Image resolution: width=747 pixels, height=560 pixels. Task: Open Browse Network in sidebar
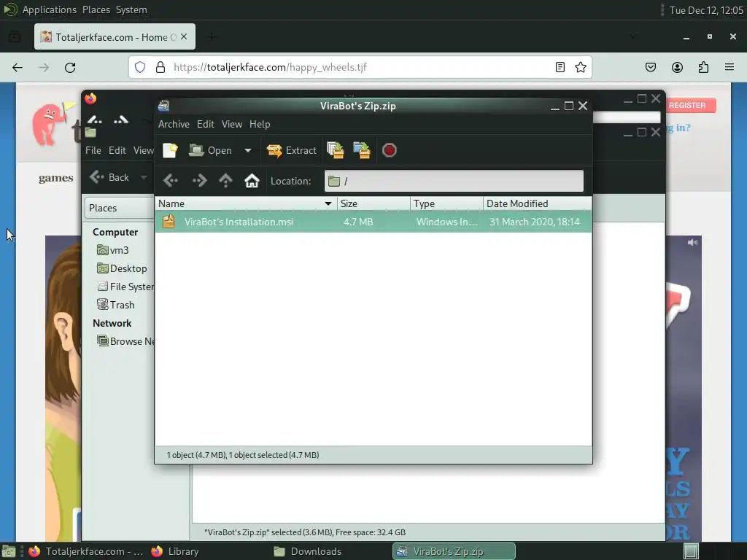pos(125,341)
